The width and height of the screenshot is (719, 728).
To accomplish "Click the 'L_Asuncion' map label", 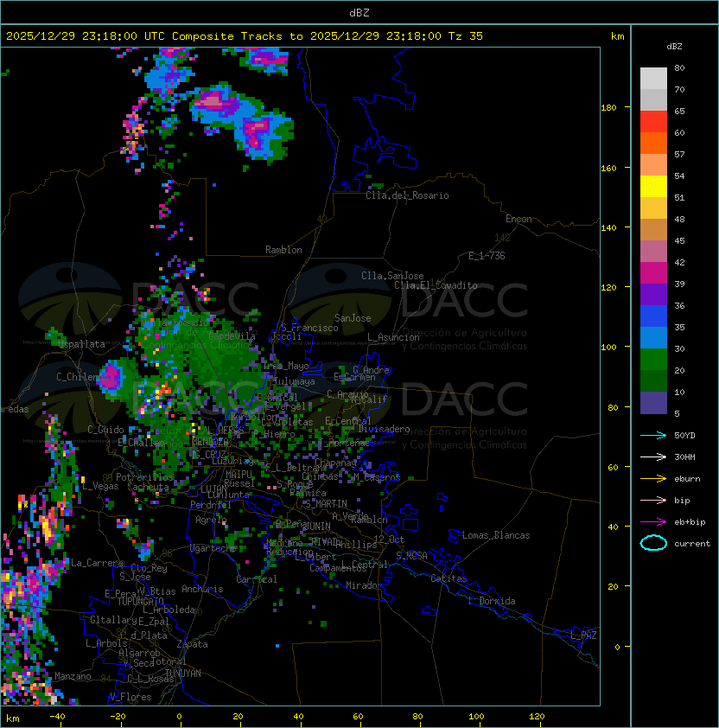I will [393, 337].
